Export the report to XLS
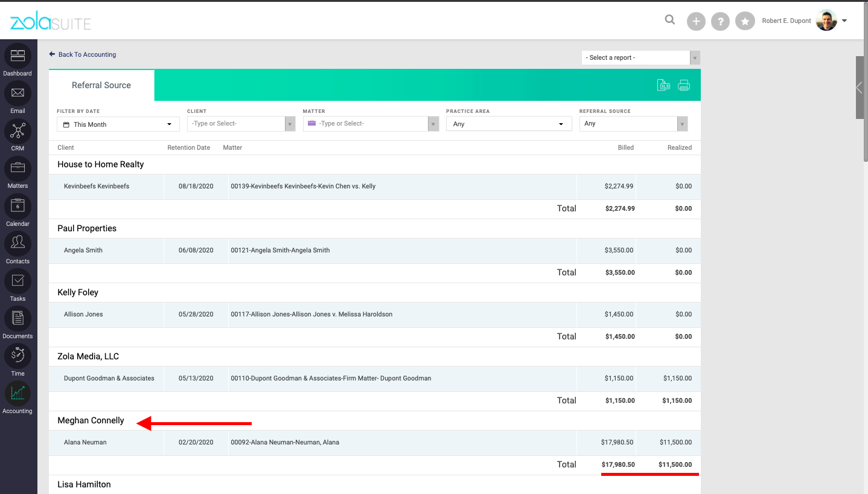This screenshot has height=494, width=868. (664, 85)
